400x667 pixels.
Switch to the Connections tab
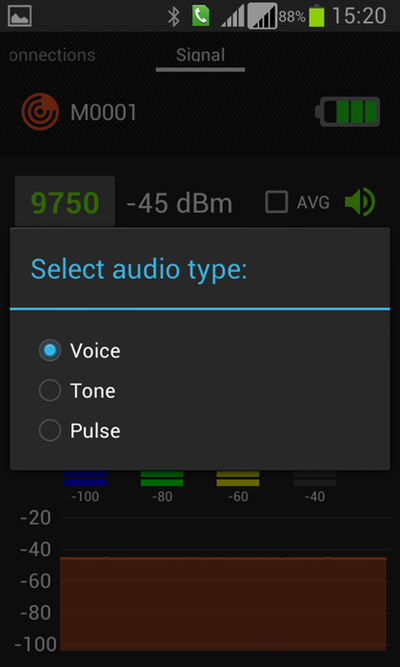click(52, 55)
